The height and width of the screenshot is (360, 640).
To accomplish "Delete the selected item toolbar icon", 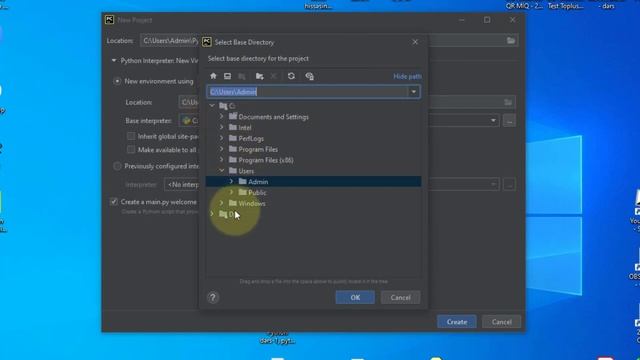I will tap(273, 76).
